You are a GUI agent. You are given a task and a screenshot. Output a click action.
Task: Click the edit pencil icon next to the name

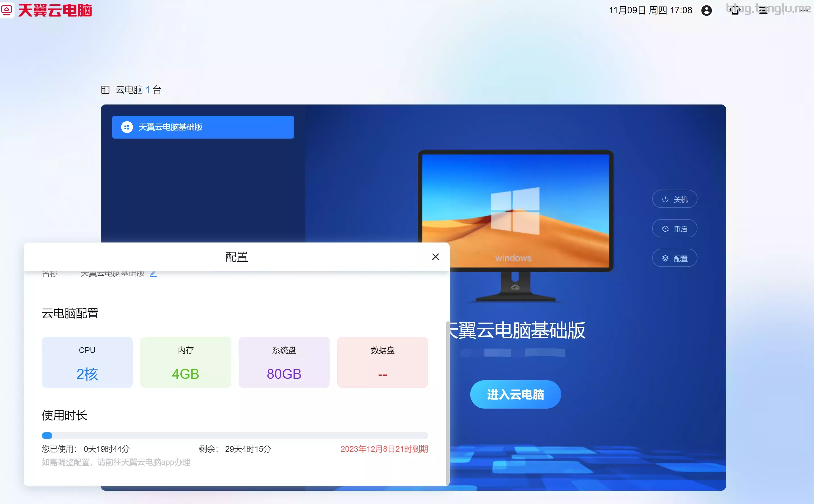[153, 274]
